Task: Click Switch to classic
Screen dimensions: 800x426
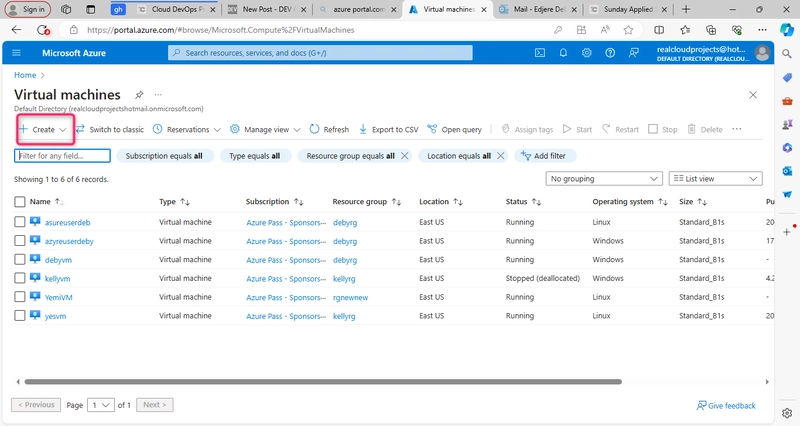Action: point(110,130)
